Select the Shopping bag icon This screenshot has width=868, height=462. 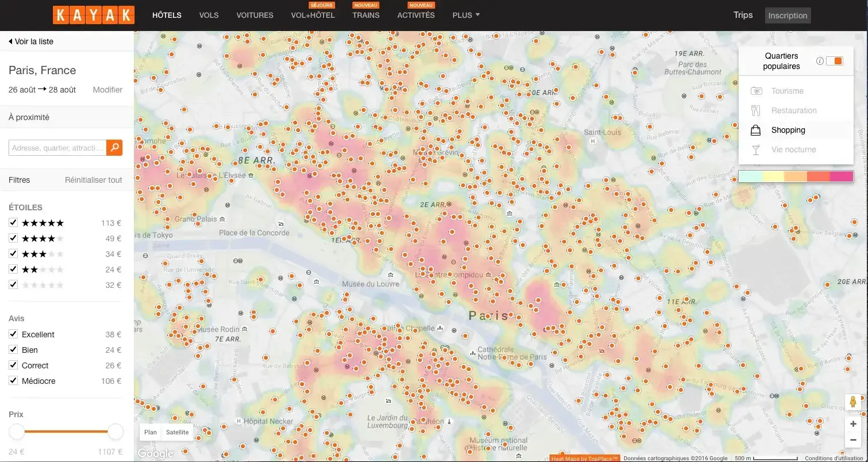tap(756, 130)
